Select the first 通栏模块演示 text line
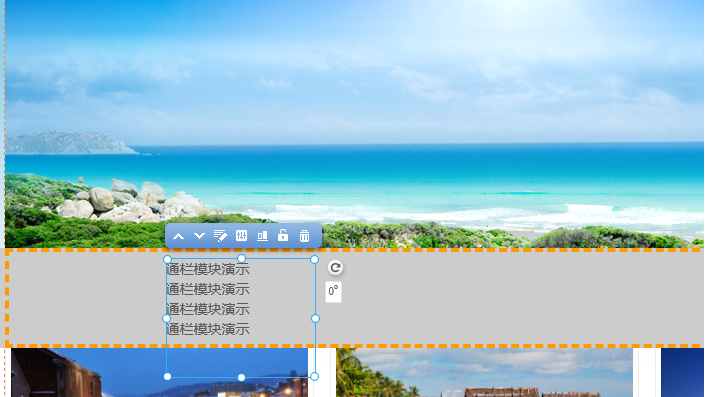This screenshot has width=705, height=397. pyautogui.click(x=208, y=270)
